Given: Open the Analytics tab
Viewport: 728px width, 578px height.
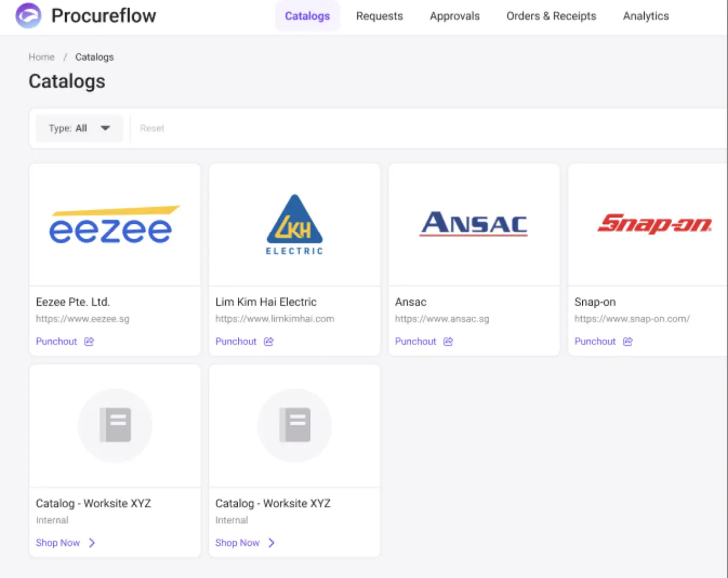Looking at the screenshot, I should click(x=646, y=16).
